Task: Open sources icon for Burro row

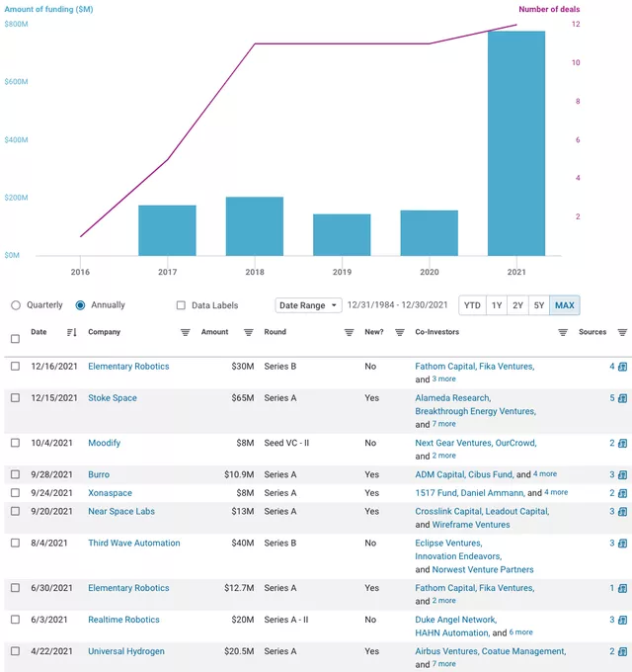Action: click(622, 475)
